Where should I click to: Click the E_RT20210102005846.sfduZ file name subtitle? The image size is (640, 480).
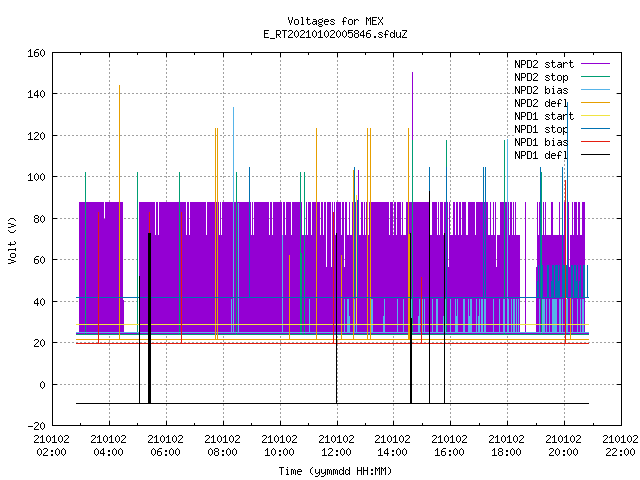coord(335,34)
